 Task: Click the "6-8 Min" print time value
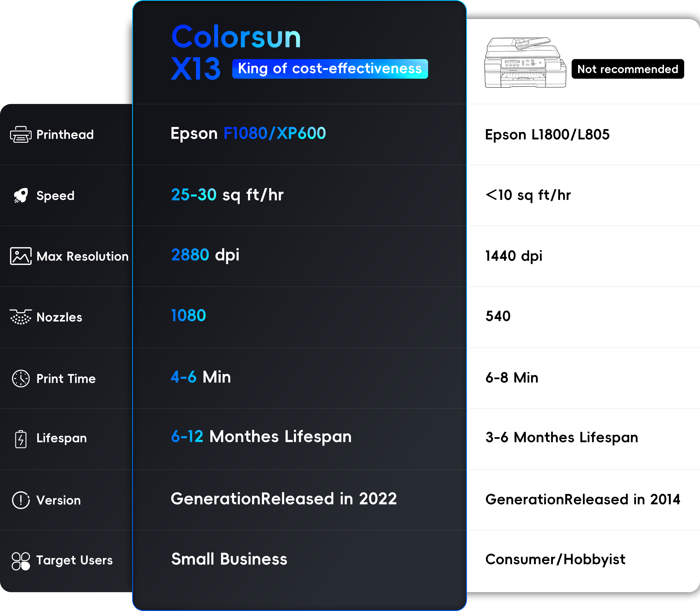(x=512, y=378)
